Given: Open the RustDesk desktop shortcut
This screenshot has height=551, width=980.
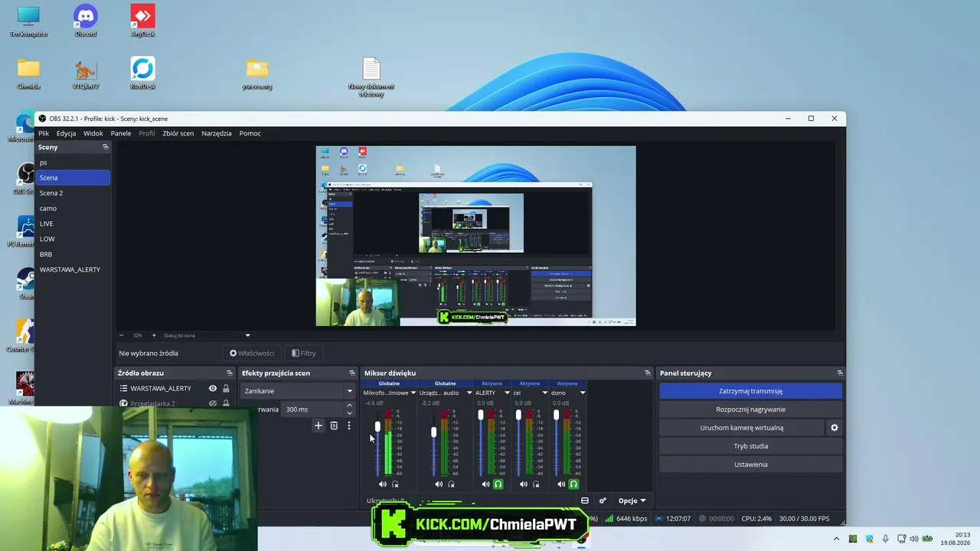Looking at the screenshot, I should (142, 73).
